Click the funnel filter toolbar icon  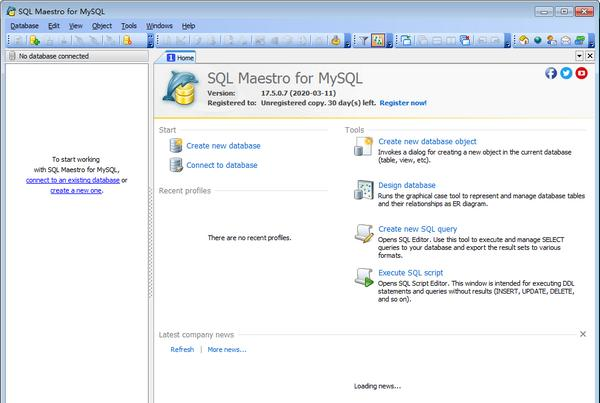coord(364,40)
